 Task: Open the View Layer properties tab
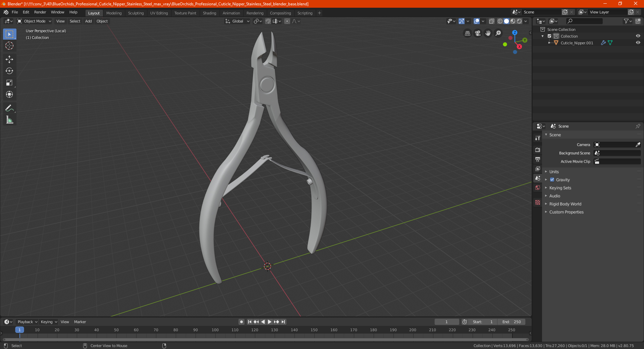[538, 168]
